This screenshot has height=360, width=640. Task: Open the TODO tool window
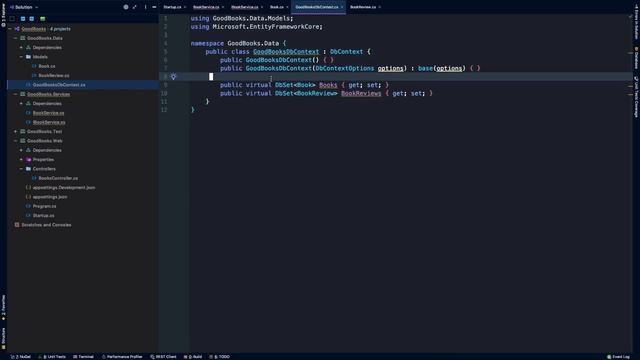pyautogui.click(x=220, y=357)
